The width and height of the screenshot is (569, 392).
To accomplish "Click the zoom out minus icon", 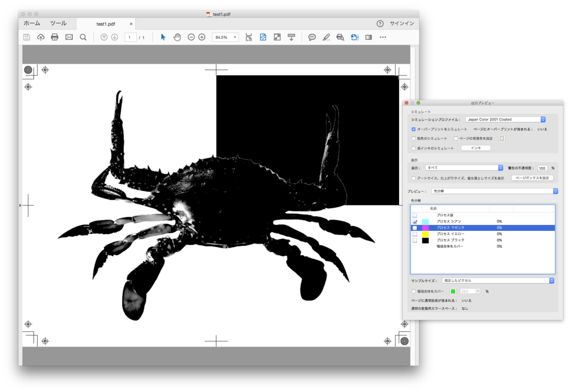I will (191, 37).
